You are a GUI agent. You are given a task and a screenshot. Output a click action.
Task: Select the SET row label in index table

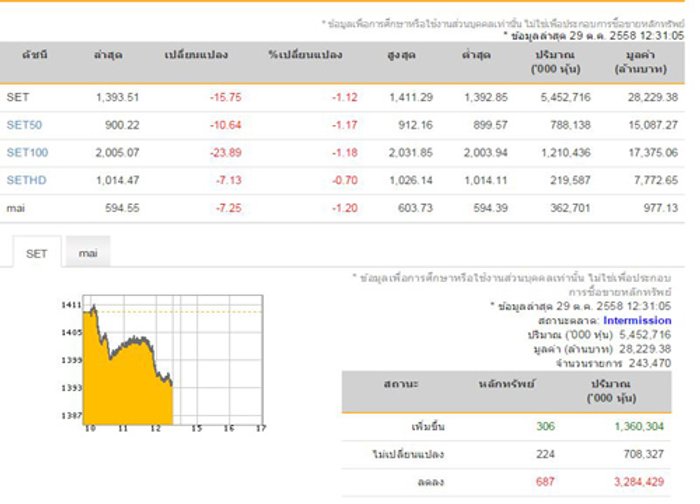point(18,97)
